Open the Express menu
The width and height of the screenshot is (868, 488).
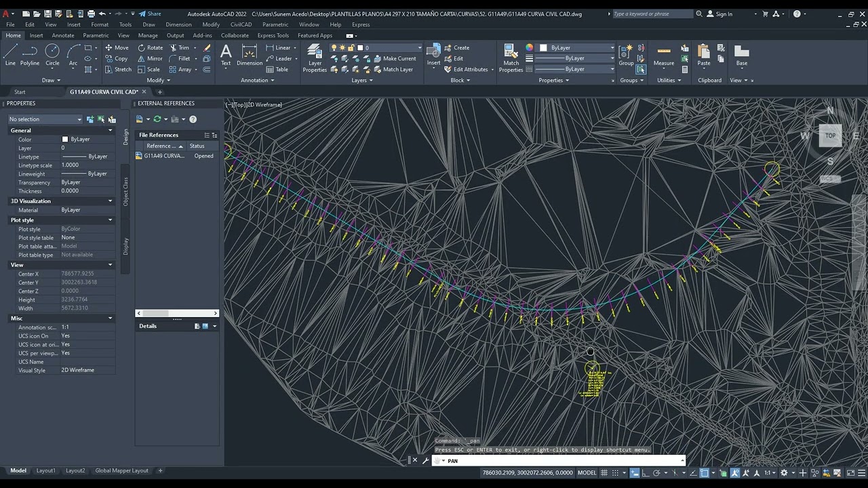(361, 24)
